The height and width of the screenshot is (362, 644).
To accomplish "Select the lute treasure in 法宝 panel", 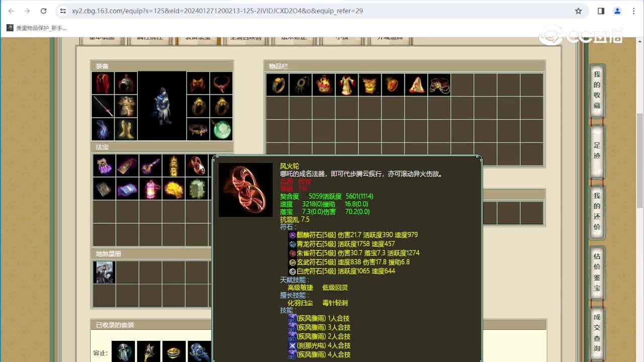I will [x=150, y=165].
